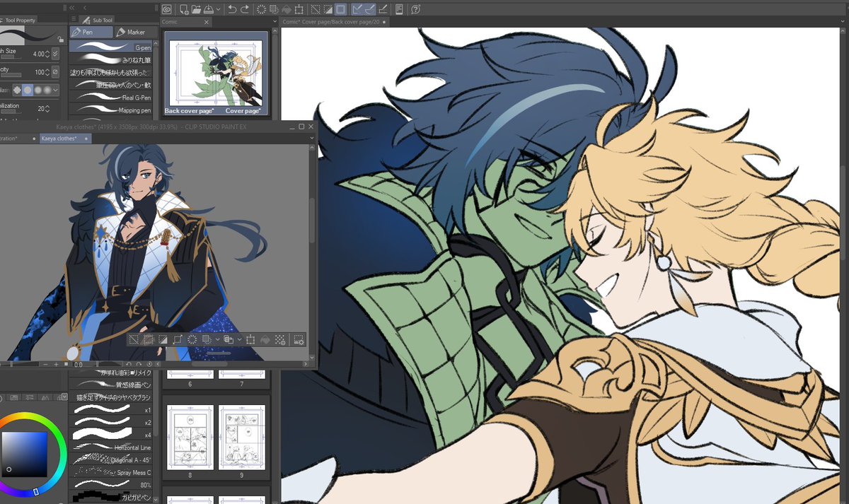Click the Stabilization value stepper arrows
The image size is (849, 504).
tap(47, 109)
